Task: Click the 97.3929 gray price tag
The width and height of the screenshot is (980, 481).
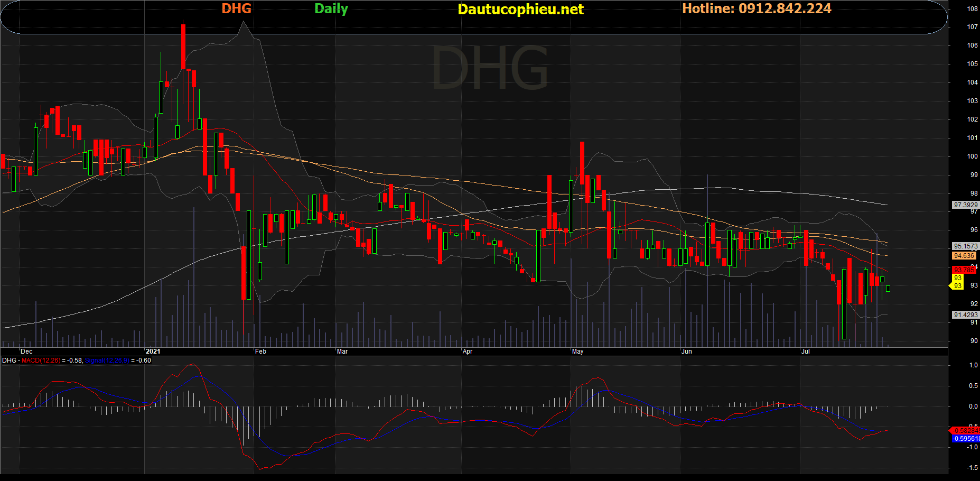Action: click(x=965, y=205)
